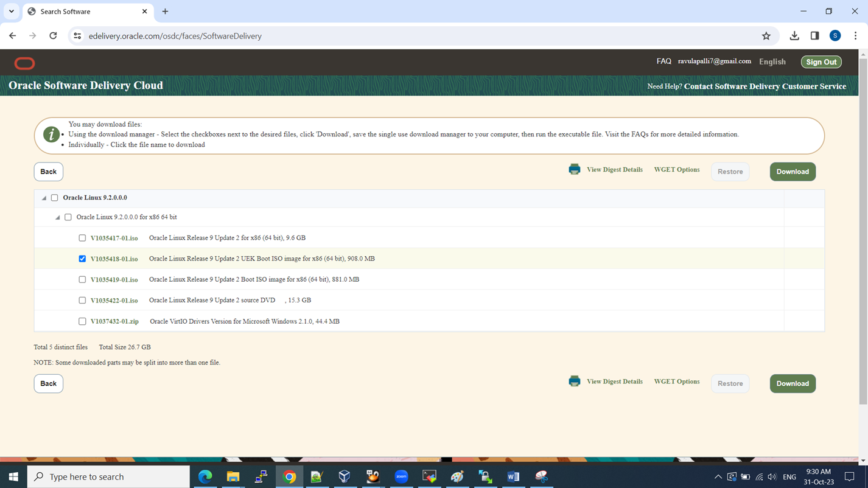Open Chrome icon in taskbar
868x488 pixels.
click(x=290, y=476)
